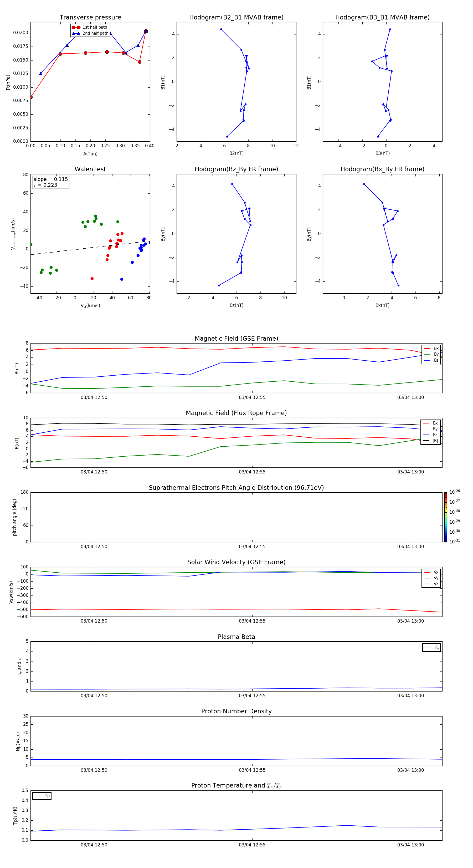
Task: Click the pitch angle colorbar gradient
Action: (x=446, y=517)
